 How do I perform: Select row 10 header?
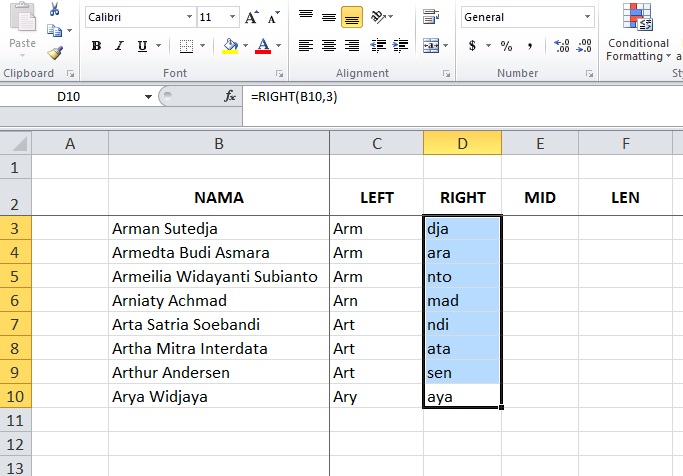[x=16, y=397]
